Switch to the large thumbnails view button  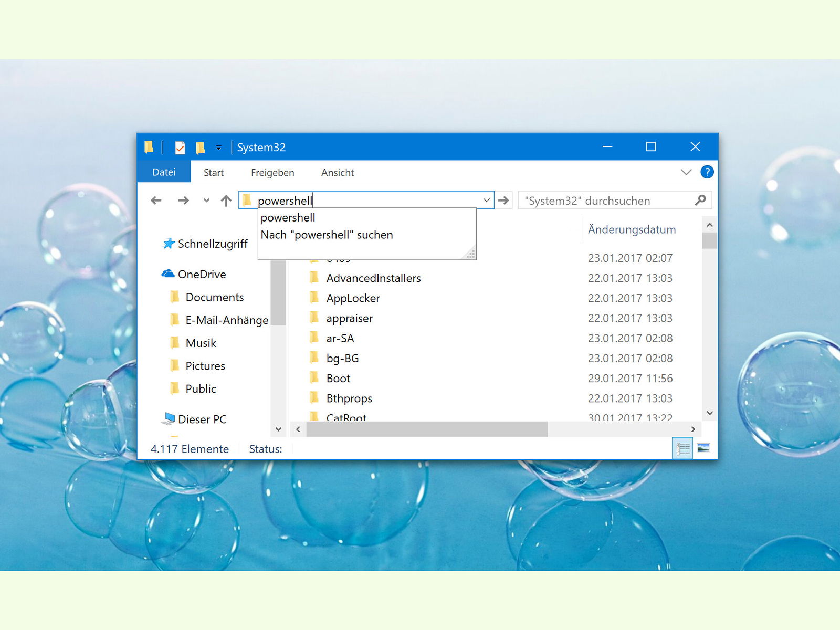(x=703, y=448)
